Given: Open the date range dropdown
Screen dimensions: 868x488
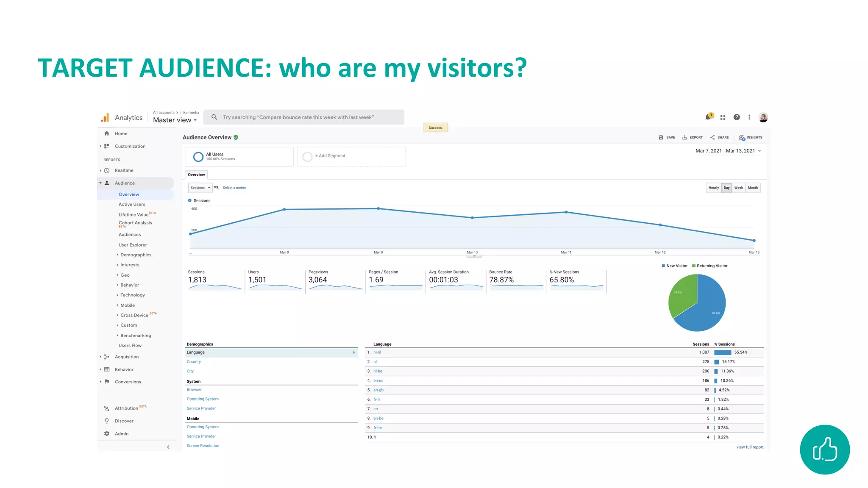Looking at the screenshot, I should pos(728,151).
